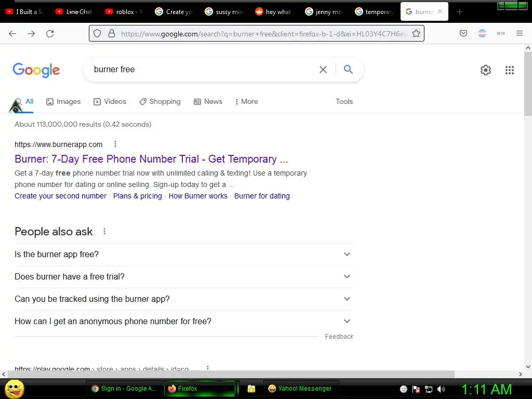Screen dimensions: 532x399
Task: Open options dots beside play.google.com result
Action: point(208,368)
